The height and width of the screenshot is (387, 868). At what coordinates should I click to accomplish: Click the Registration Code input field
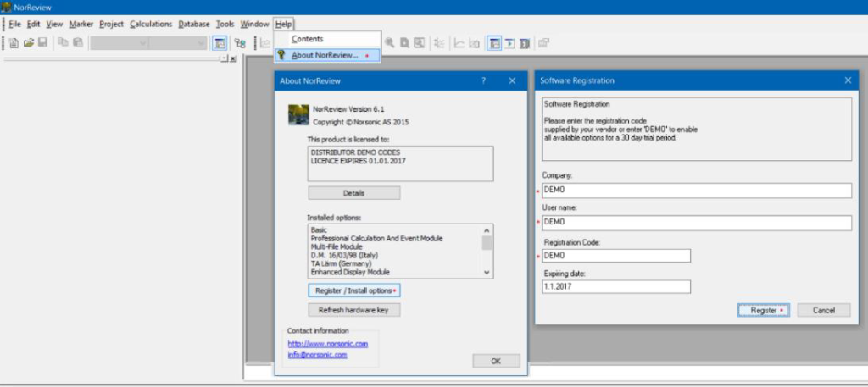point(616,256)
